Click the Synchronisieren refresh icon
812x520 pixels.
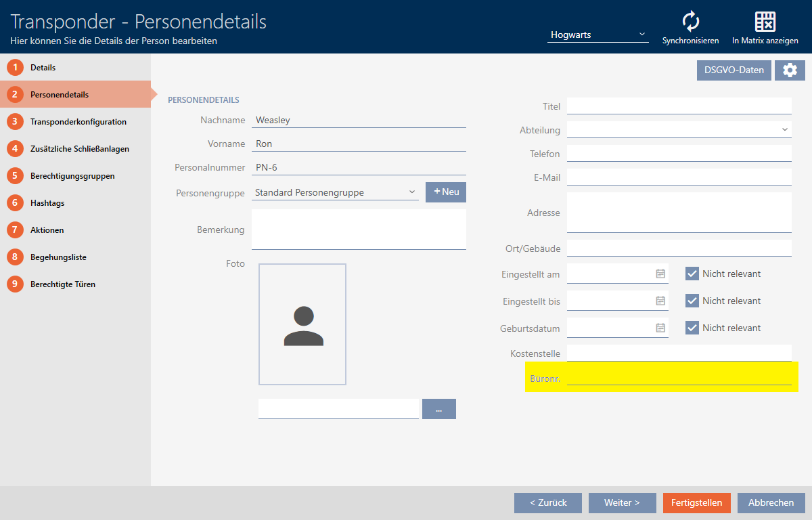point(690,22)
